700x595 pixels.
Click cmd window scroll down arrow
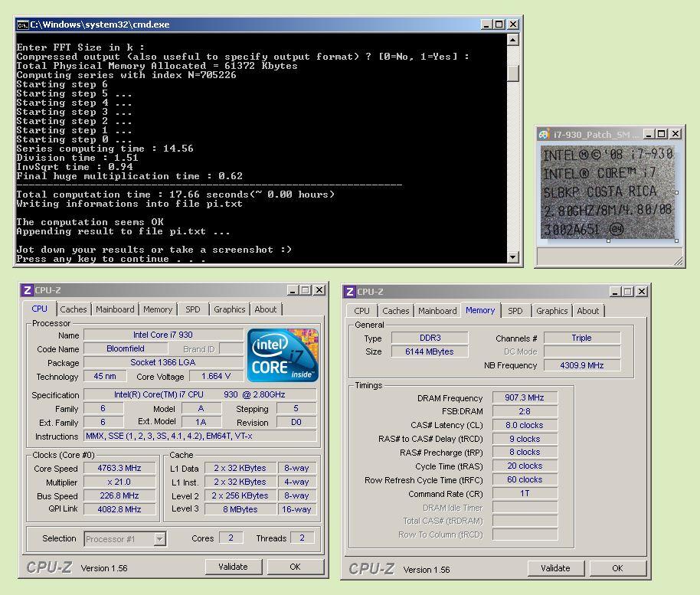pyautogui.click(x=513, y=257)
